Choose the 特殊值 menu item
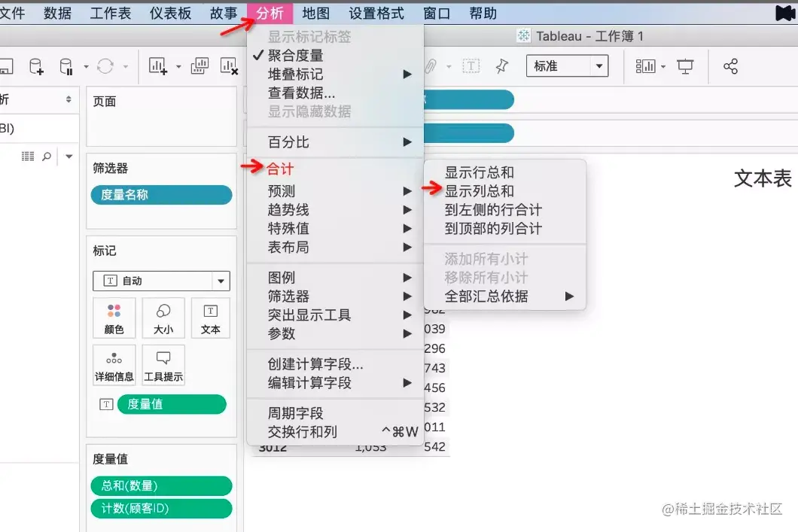Viewport: 798px width, 532px height. coord(335,229)
